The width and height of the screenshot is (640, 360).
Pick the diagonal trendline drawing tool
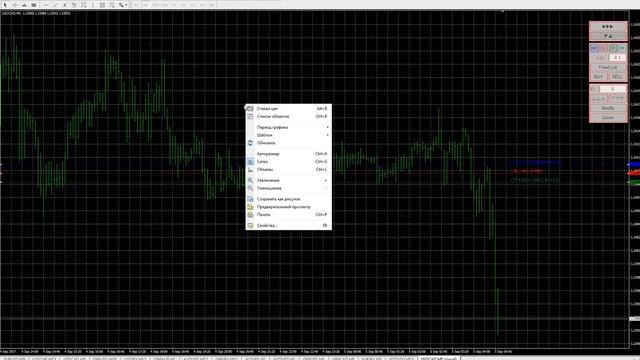[x=55, y=5]
